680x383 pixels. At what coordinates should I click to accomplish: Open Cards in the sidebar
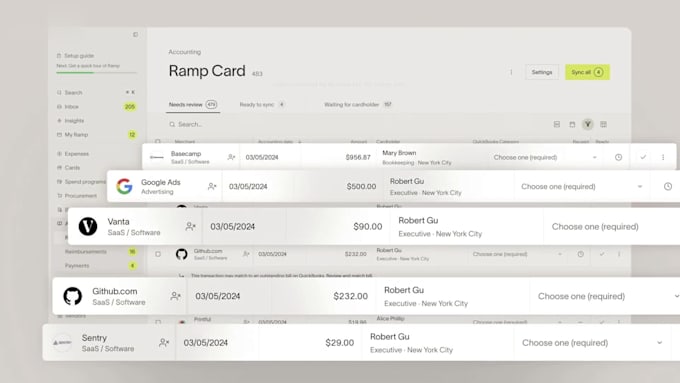coord(69,167)
